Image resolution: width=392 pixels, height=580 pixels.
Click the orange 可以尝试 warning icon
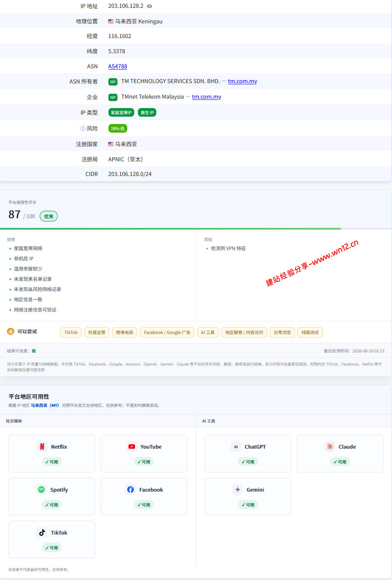(x=11, y=331)
